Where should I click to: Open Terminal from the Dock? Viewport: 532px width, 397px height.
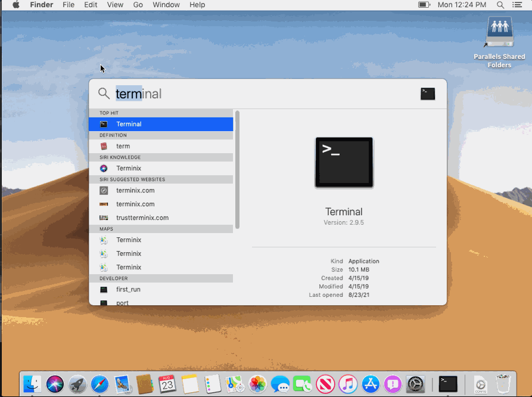coord(448,384)
